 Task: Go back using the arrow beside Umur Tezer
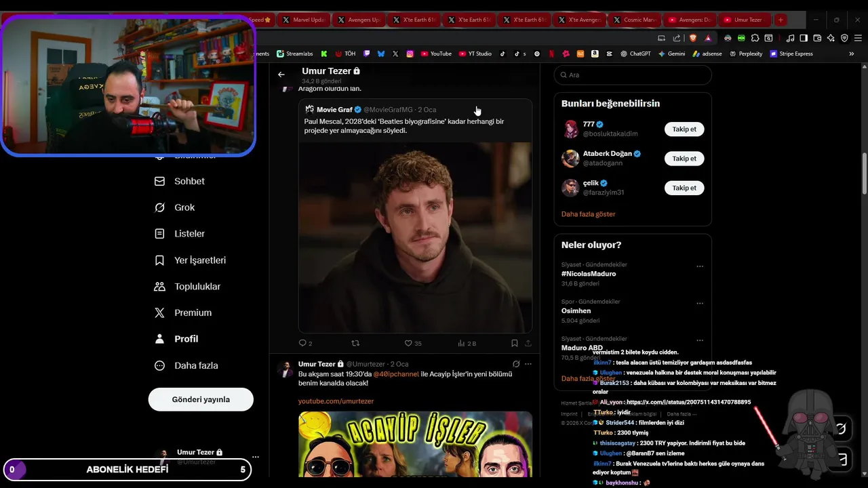pyautogui.click(x=281, y=75)
